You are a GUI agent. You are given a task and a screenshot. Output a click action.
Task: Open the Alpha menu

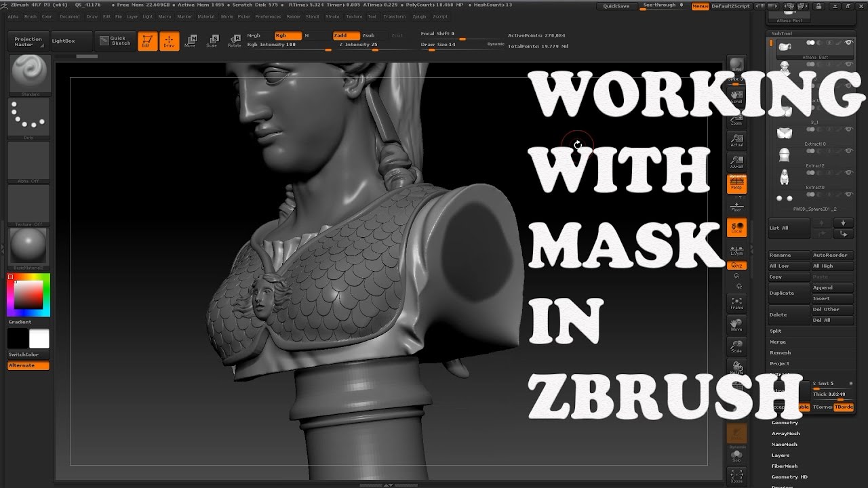(13, 16)
